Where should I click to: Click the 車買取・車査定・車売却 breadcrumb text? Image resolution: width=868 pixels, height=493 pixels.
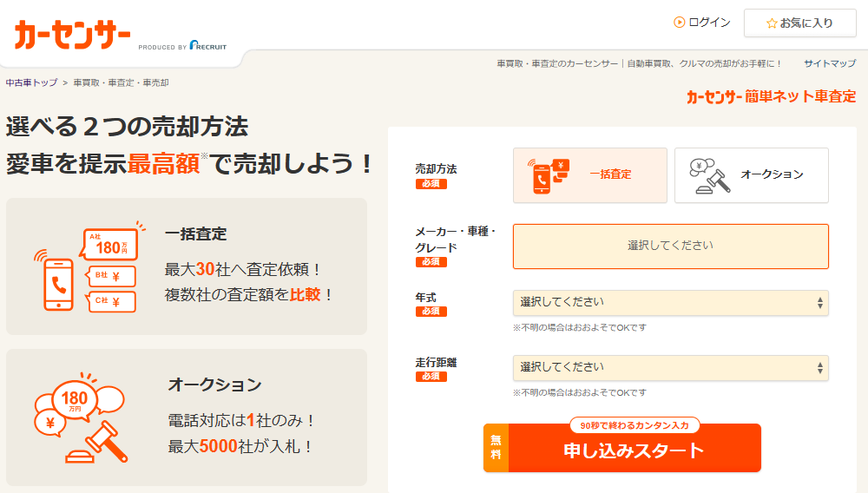[x=121, y=82]
